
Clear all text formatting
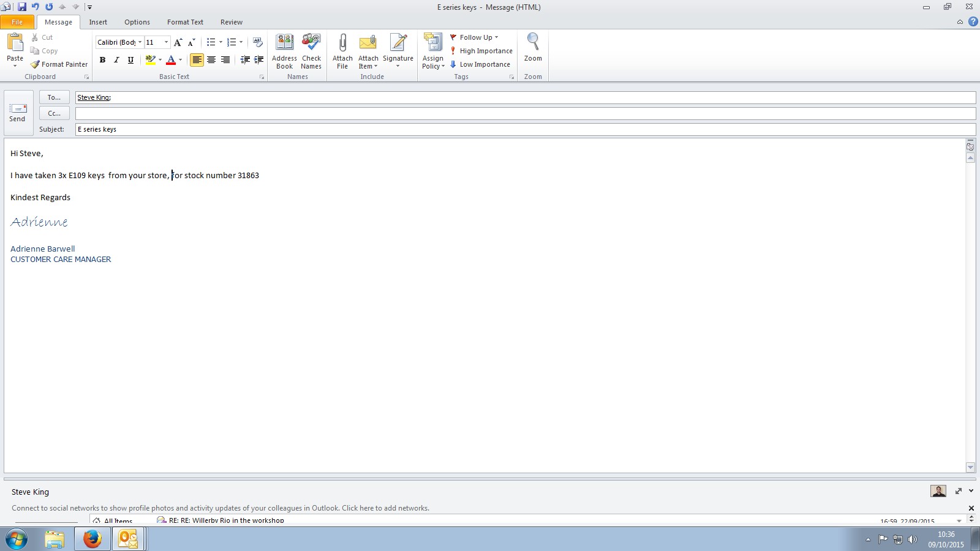click(258, 42)
